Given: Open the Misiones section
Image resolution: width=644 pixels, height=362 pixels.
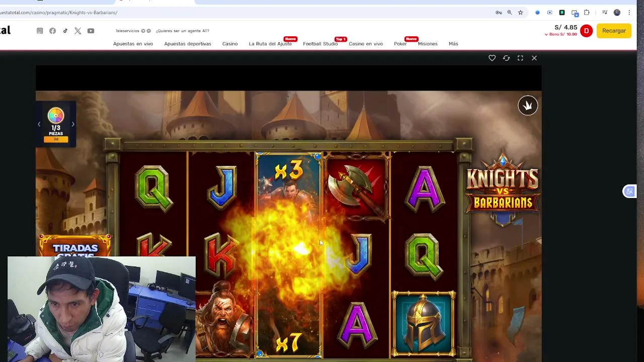Looking at the screenshot, I should [x=428, y=44].
